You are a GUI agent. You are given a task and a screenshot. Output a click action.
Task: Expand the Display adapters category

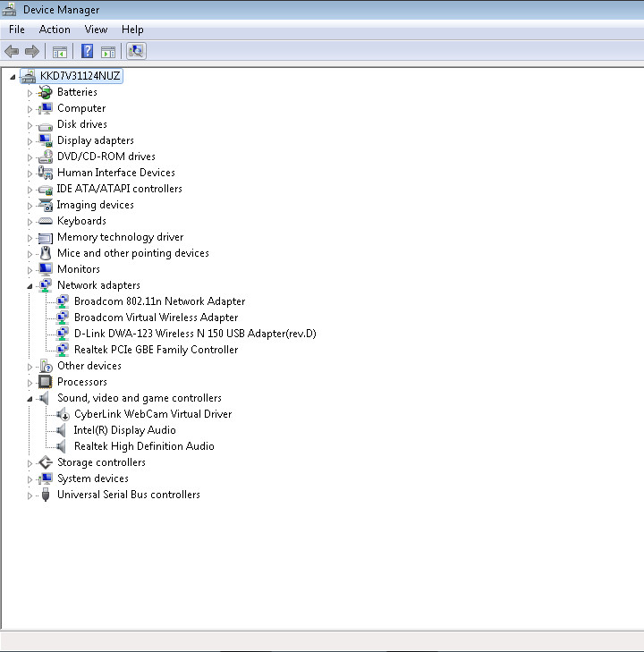click(x=30, y=141)
